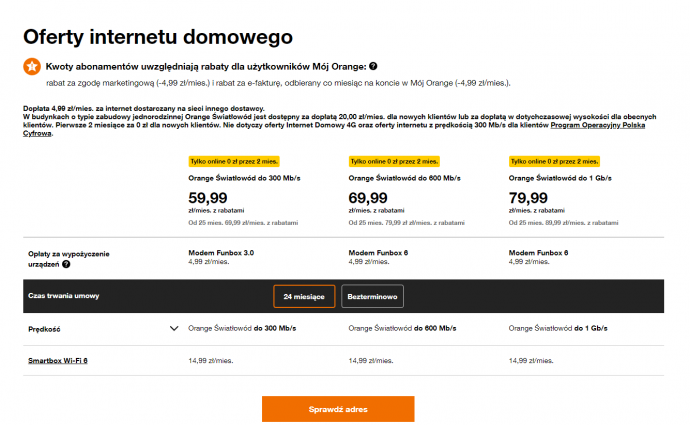Open the Smartbox Wi-Fi 6 link
The height and width of the screenshot is (425, 690).
pyautogui.click(x=58, y=361)
